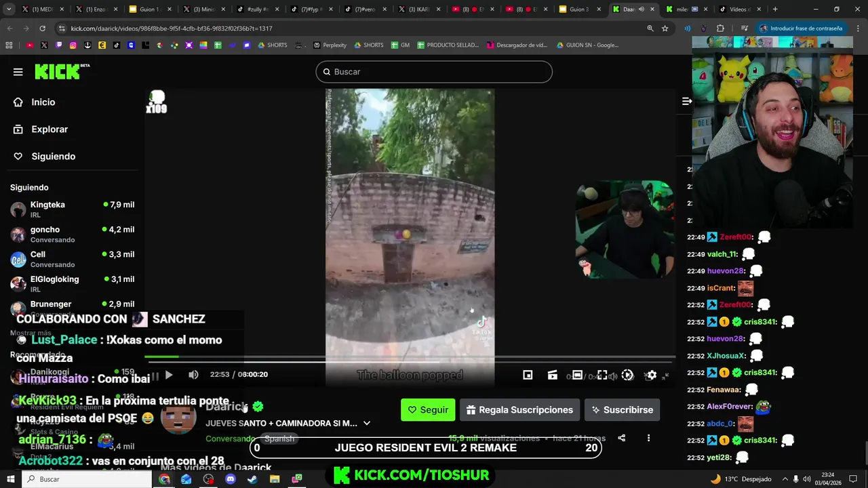Viewport: 868px width, 488px height.
Task: Open GUION SN - Google bookmark
Action: click(x=587, y=45)
